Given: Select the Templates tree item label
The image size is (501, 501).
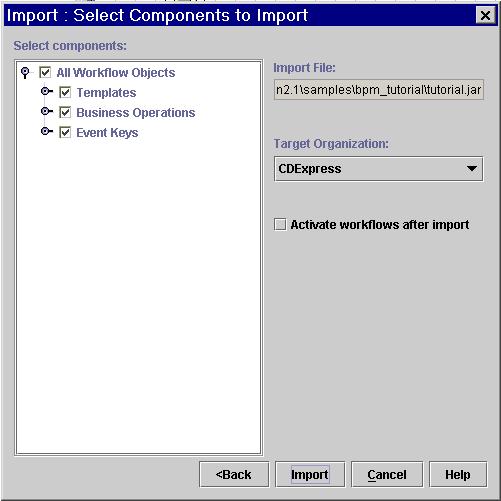Looking at the screenshot, I should (x=106, y=93).
